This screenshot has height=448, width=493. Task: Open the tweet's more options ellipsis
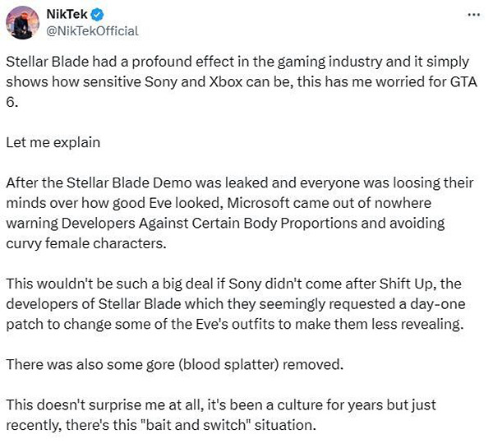click(x=474, y=15)
